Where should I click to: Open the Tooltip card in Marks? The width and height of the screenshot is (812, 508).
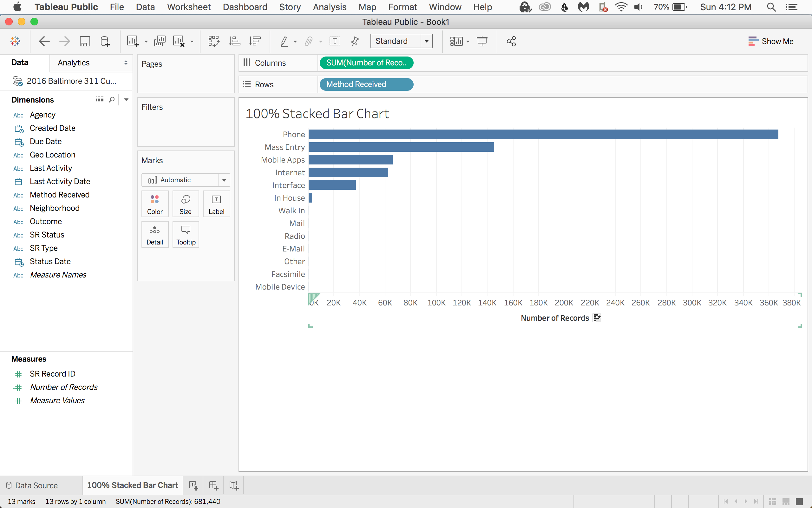coord(186,235)
